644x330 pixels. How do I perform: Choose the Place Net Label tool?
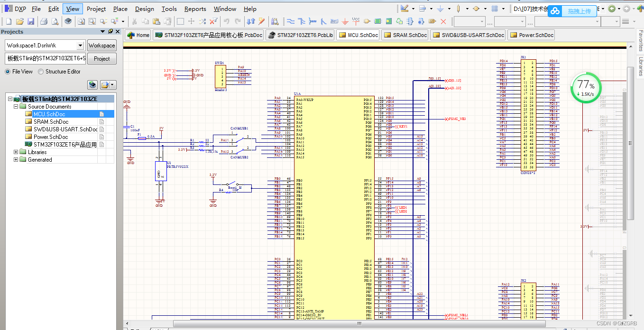point(334,21)
